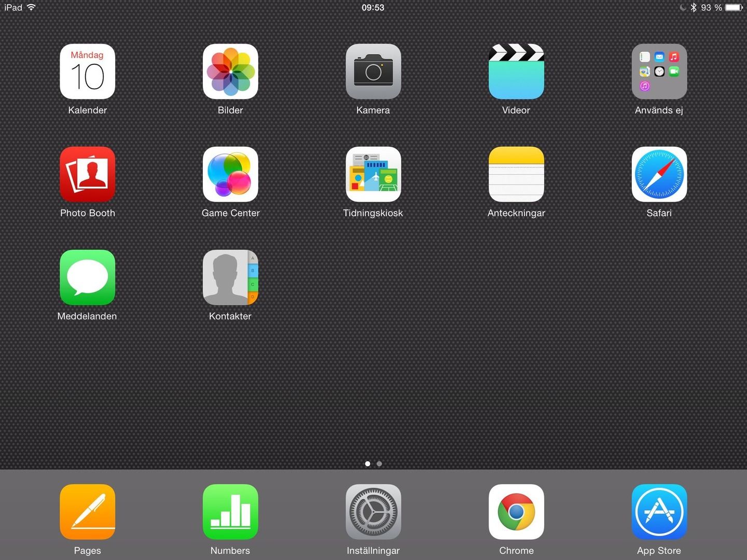Launch Photo Booth

pos(87,174)
